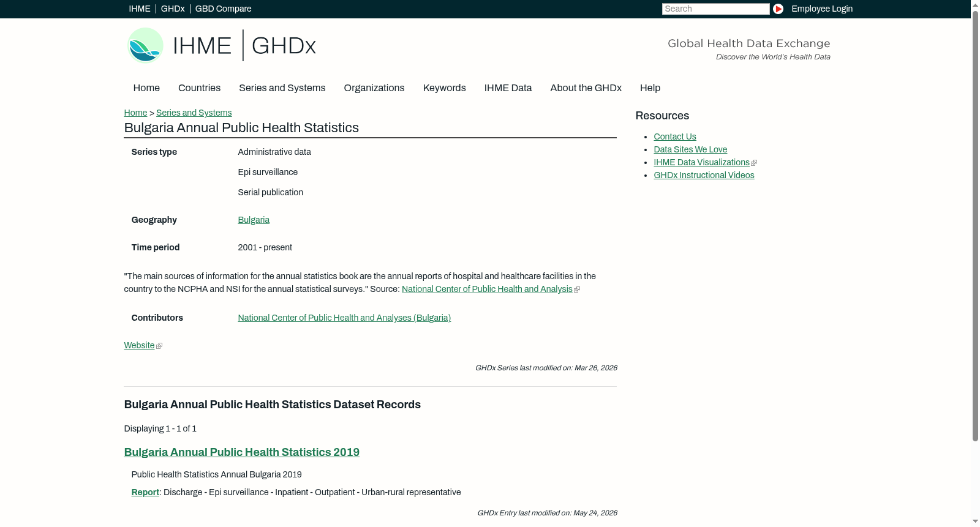This screenshot has height=527, width=980.
Task: Open the Countries menu
Action: [x=199, y=88]
